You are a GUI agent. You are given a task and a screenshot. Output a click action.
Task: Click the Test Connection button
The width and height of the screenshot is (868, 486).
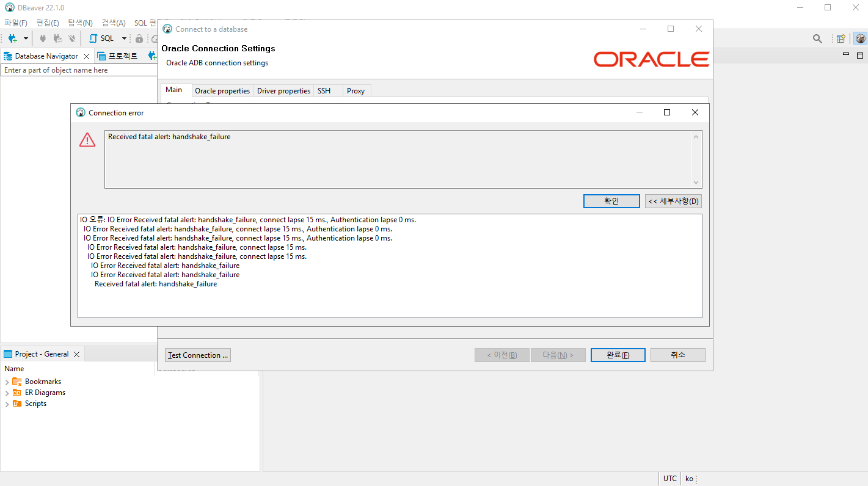[198, 355]
